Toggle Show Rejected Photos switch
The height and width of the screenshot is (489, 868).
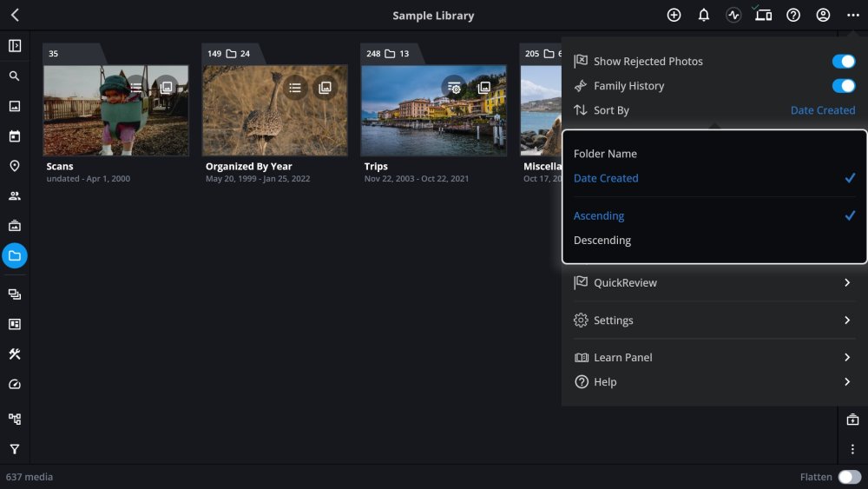coord(843,62)
